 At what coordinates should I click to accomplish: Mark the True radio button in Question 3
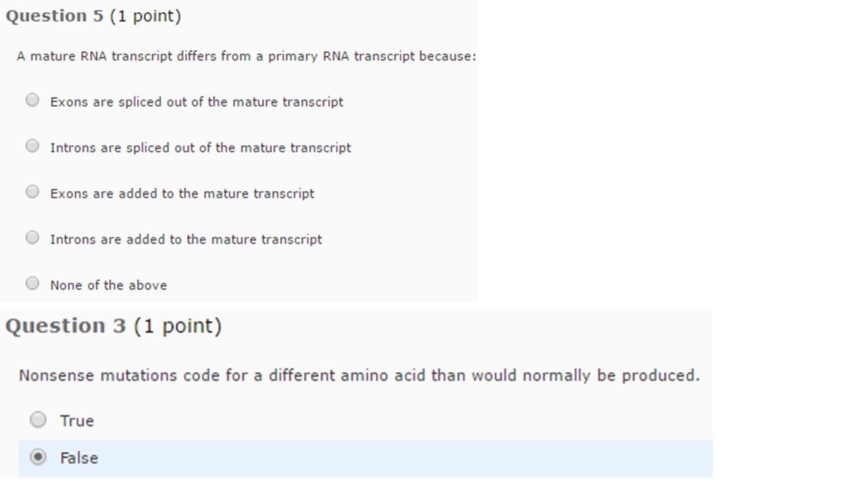[39, 420]
